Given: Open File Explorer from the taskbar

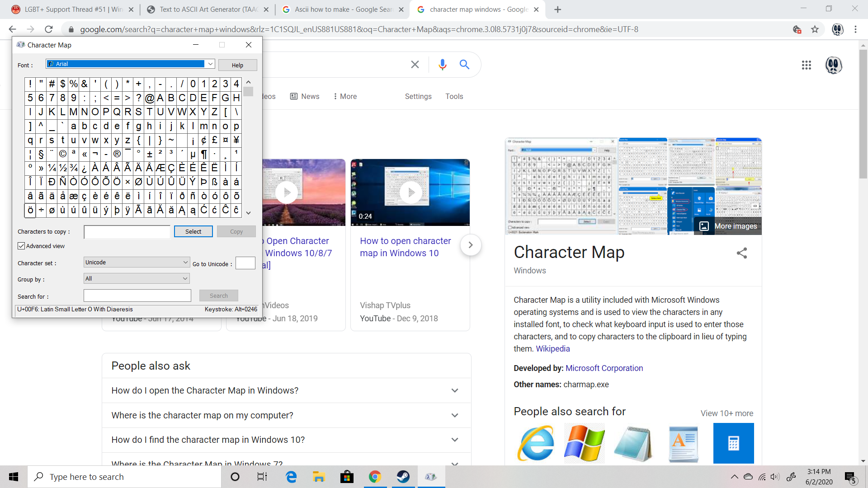Looking at the screenshot, I should click(319, 477).
